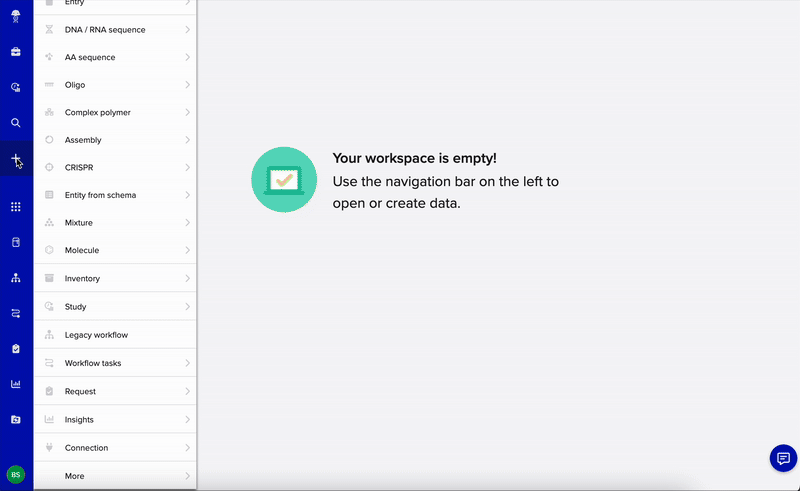
Task: Click the Molecule menu entry
Action: coord(82,250)
